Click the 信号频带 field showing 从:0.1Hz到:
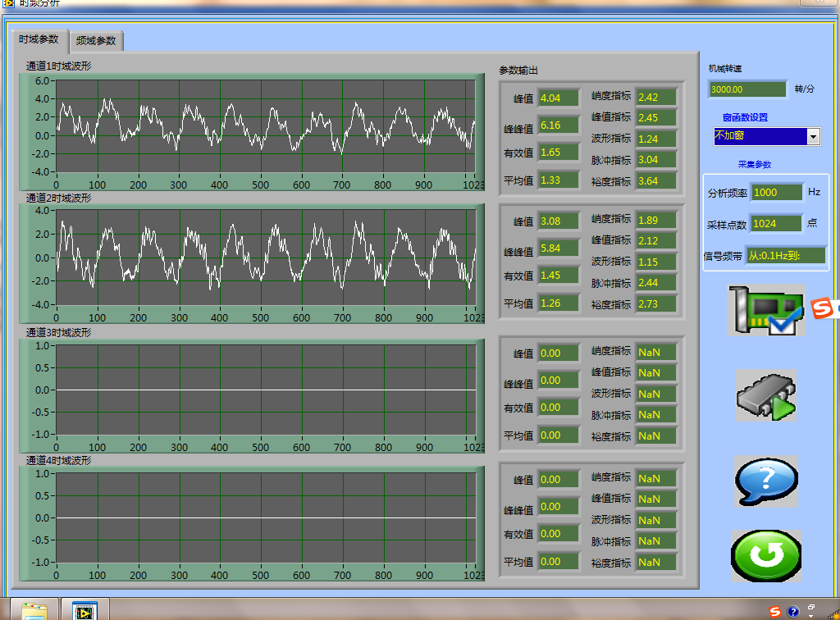 click(785, 256)
